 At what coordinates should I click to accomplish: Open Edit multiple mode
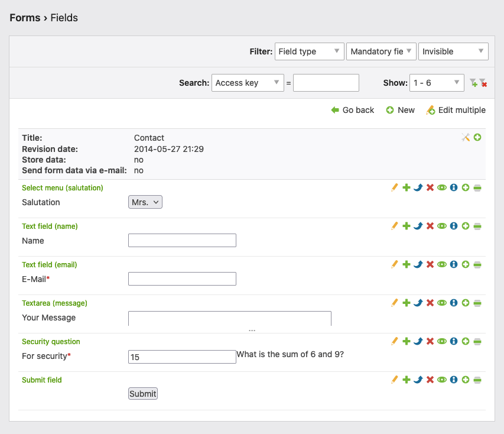click(x=456, y=110)
